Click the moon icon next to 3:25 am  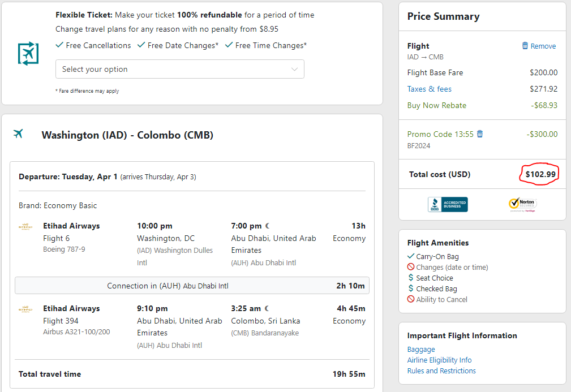(x=267, y=308)
